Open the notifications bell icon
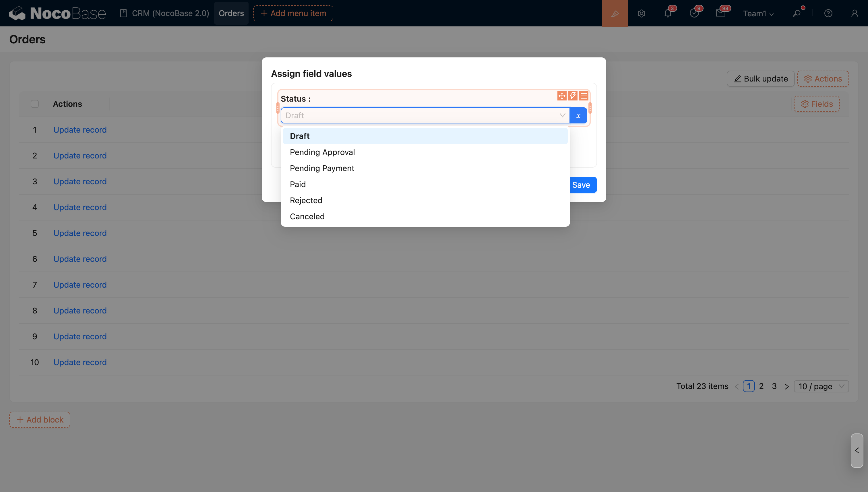Screen dimensions: 868x492 (668, 13)
